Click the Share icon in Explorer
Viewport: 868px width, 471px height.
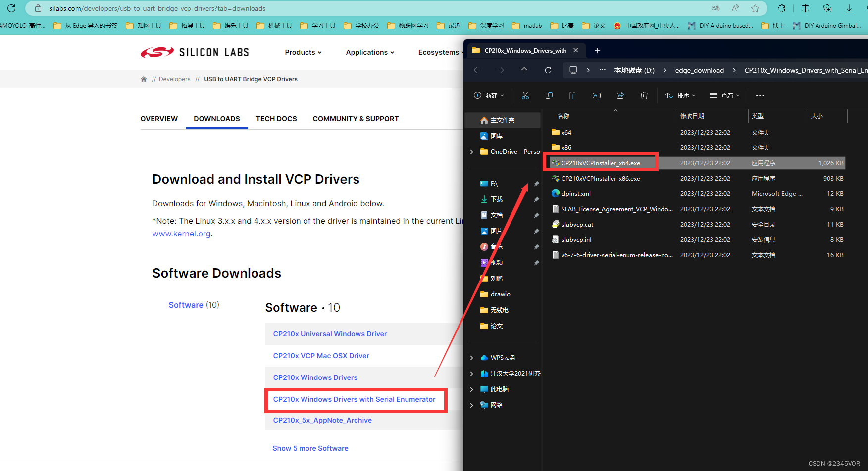[620, 95]
